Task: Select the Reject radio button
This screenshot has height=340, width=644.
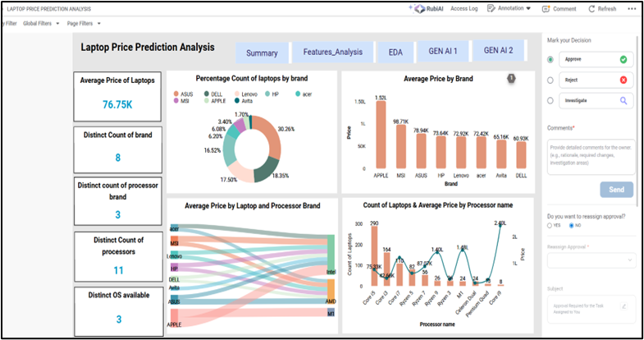Action: [550, 80]
